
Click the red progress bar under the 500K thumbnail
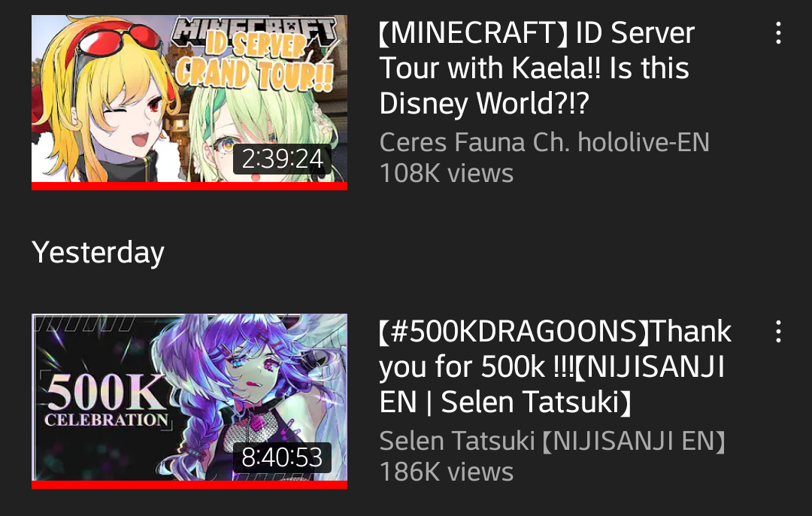(189, 484)
